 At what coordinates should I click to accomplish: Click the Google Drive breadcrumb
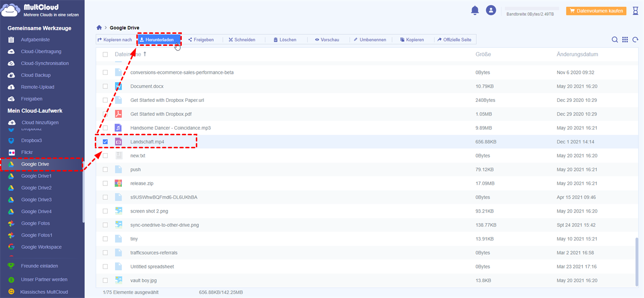point(124,28)
